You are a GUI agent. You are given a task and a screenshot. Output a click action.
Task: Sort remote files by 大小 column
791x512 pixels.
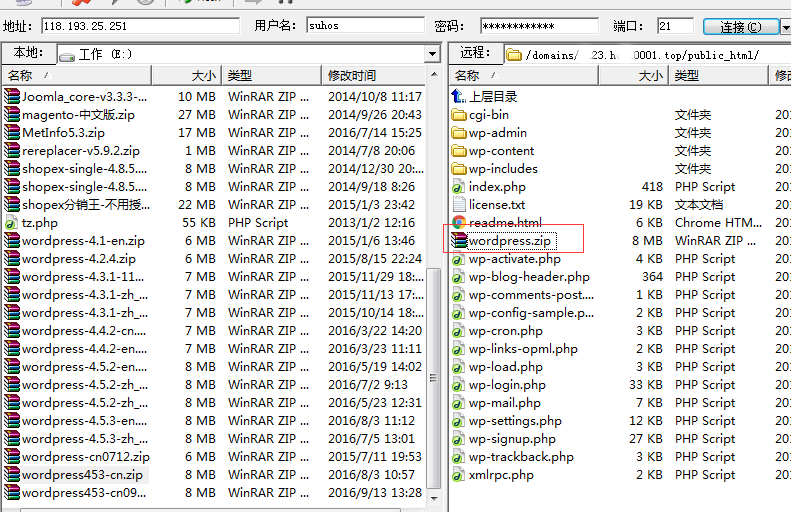[x=634, y=76]
